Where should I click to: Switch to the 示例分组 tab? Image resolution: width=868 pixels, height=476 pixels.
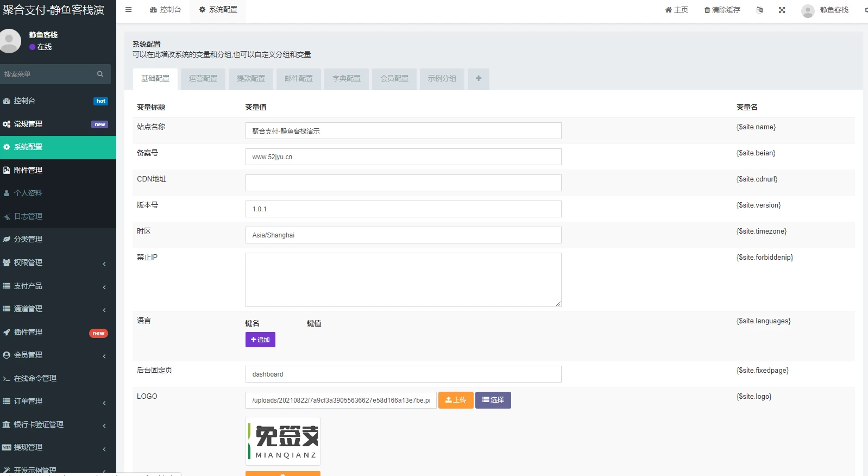click(x=442, y=79)
